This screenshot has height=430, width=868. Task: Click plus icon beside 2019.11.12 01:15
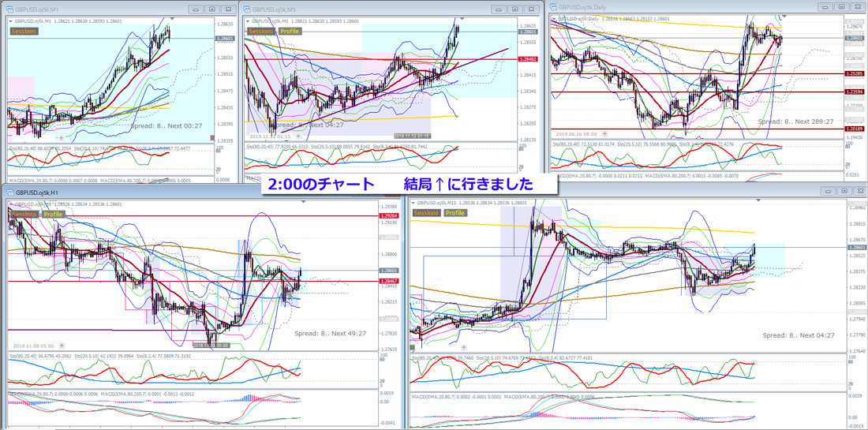pyautogui.click(x=298, y=136)
